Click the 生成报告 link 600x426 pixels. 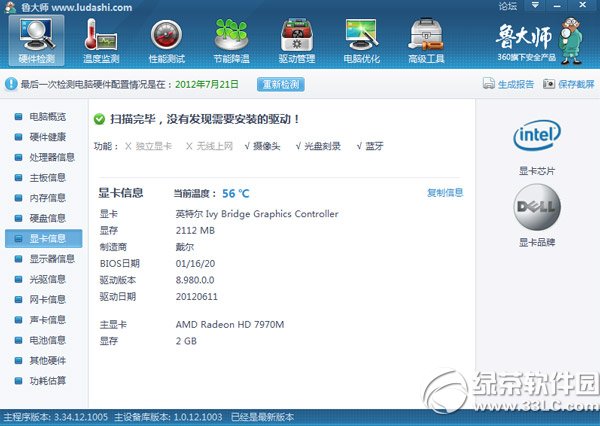515,84
